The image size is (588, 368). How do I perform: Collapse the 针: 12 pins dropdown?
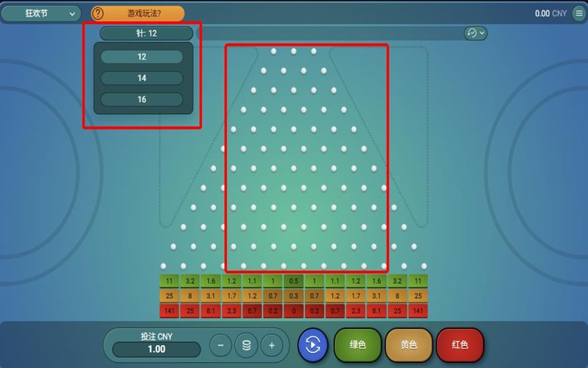(146, 33)
